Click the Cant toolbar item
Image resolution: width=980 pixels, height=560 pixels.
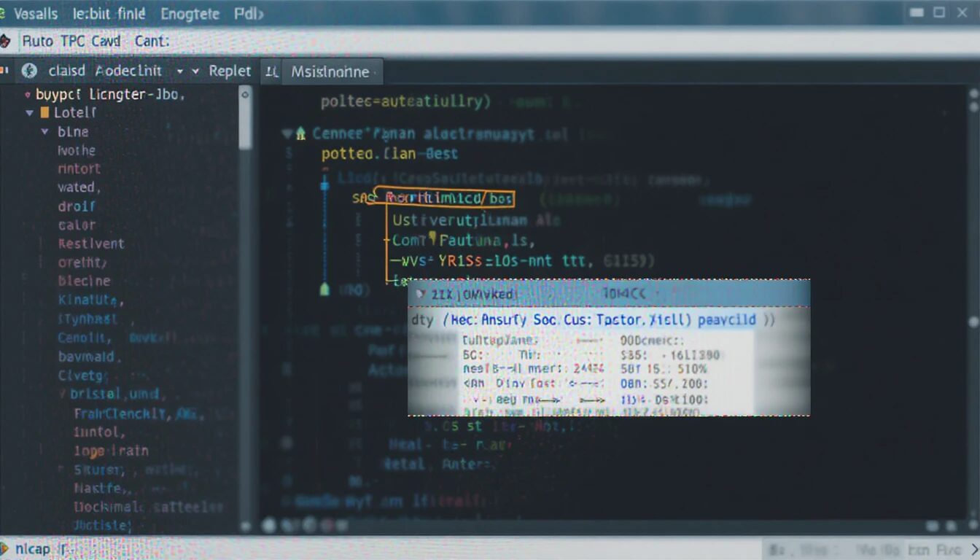[x=152, y=42]
